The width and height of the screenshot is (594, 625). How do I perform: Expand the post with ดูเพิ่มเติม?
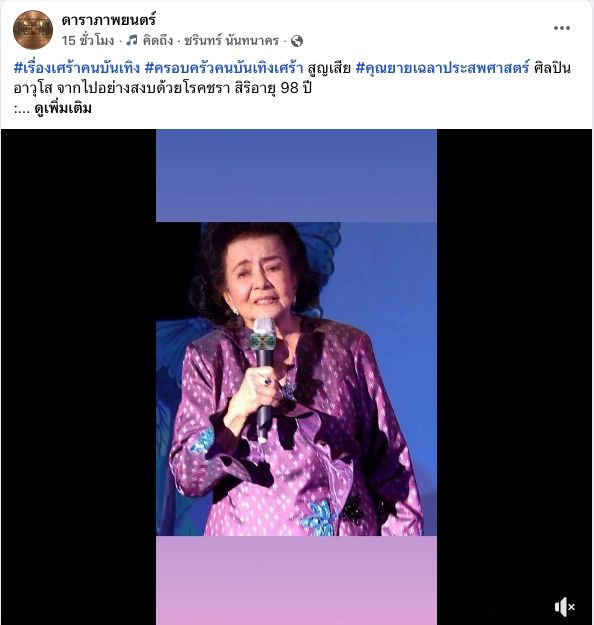(63, 108)
